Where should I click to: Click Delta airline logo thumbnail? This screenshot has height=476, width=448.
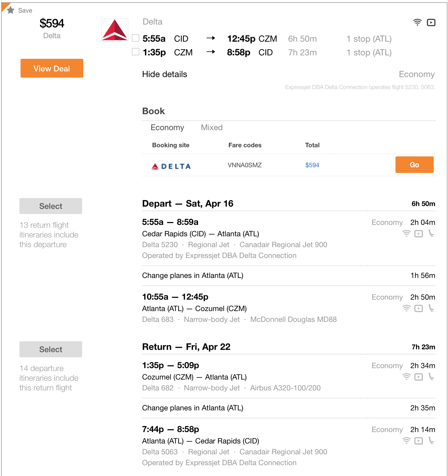[115, 30]
